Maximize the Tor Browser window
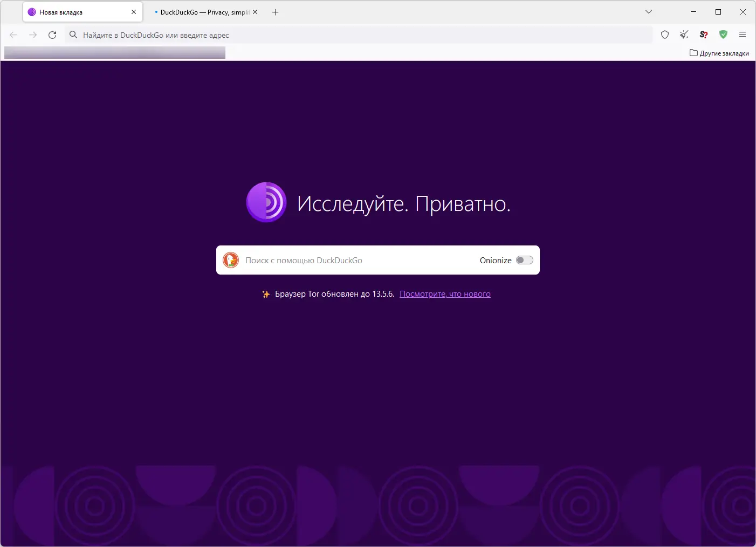 pyautogui.click(x=718, y=12)
